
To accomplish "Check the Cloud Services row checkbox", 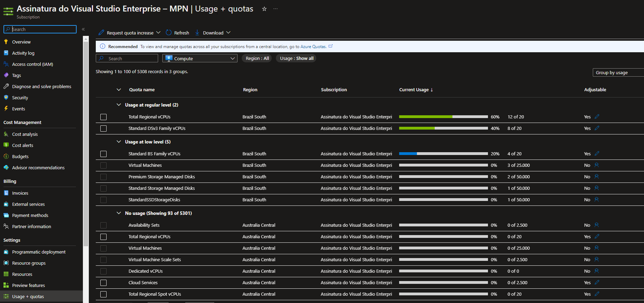I will 103,283.
